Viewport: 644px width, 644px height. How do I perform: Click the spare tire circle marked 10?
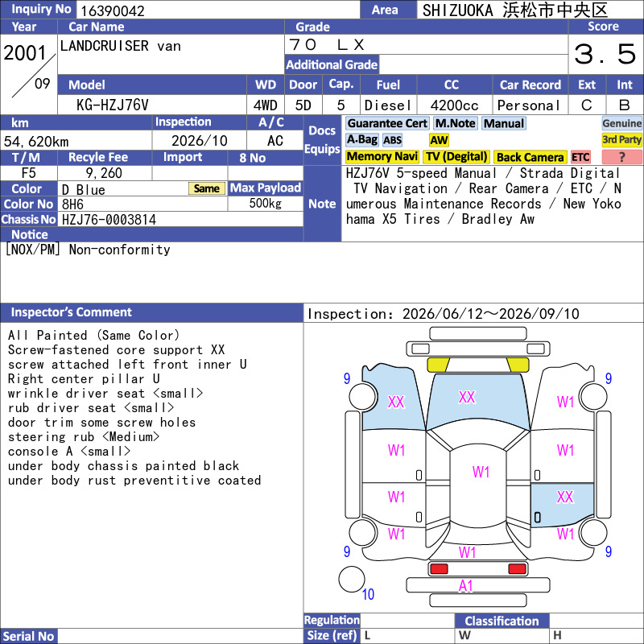tap(352, 579)
